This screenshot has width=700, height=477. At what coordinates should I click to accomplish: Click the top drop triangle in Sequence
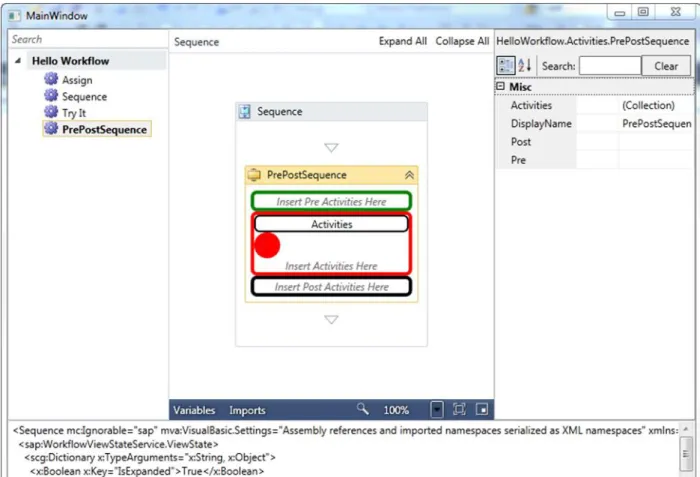tap(331, 147)
